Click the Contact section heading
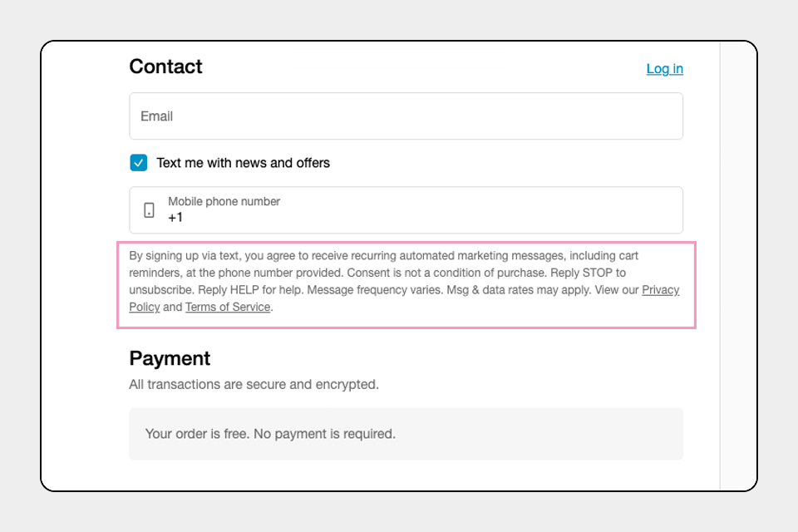 (x=165, y=66)
